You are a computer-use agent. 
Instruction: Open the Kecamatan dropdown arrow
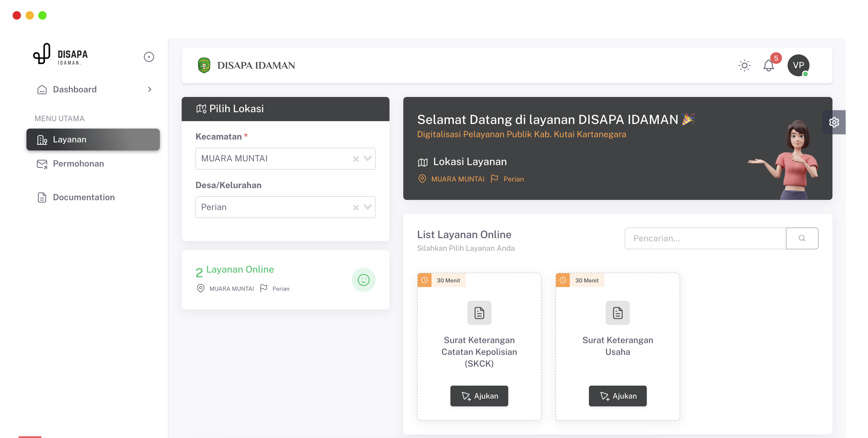368,158
